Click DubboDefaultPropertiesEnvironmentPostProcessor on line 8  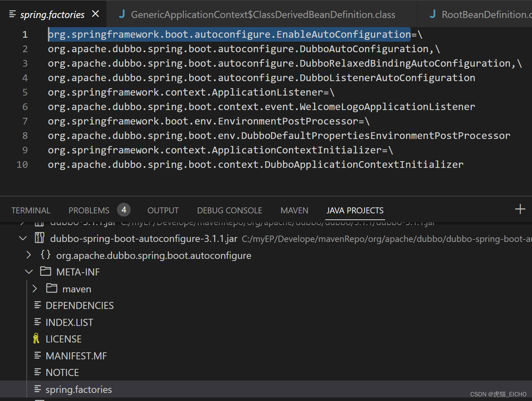pyautogui.click(x=376, y=136)
